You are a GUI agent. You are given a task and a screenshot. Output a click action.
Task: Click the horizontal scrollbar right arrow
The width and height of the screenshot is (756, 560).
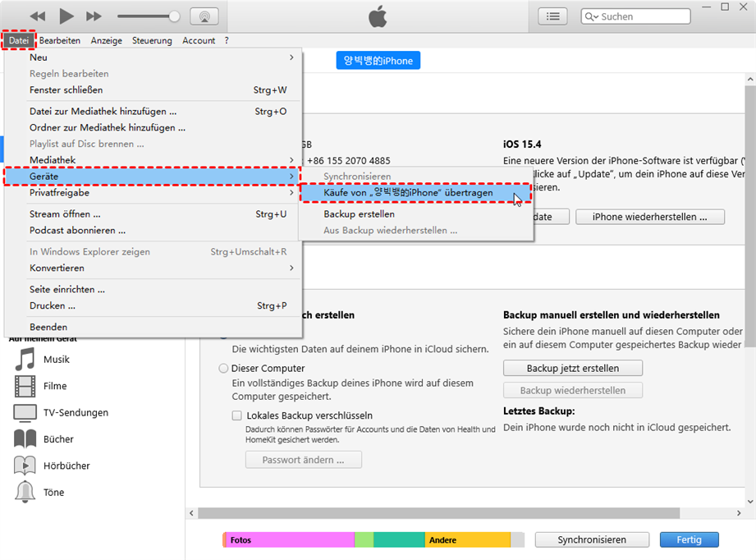coord(739,513)
